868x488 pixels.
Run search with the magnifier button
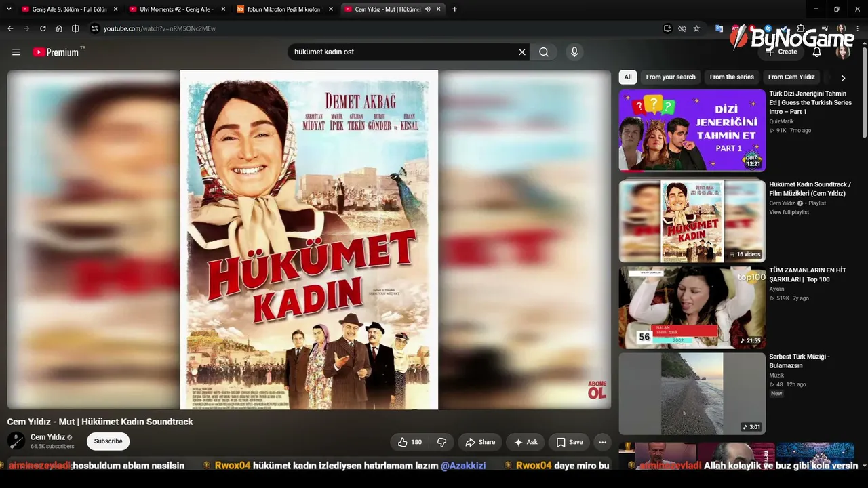tap(544, 52)
